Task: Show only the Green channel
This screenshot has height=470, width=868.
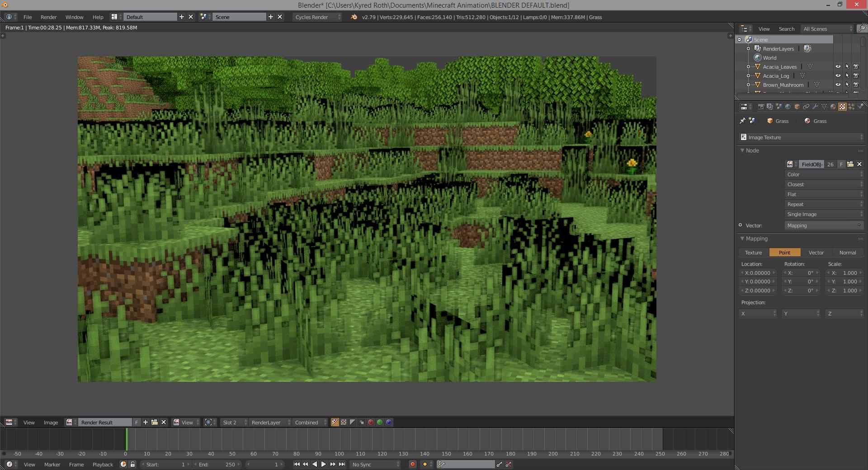Action: click(380, 422)
